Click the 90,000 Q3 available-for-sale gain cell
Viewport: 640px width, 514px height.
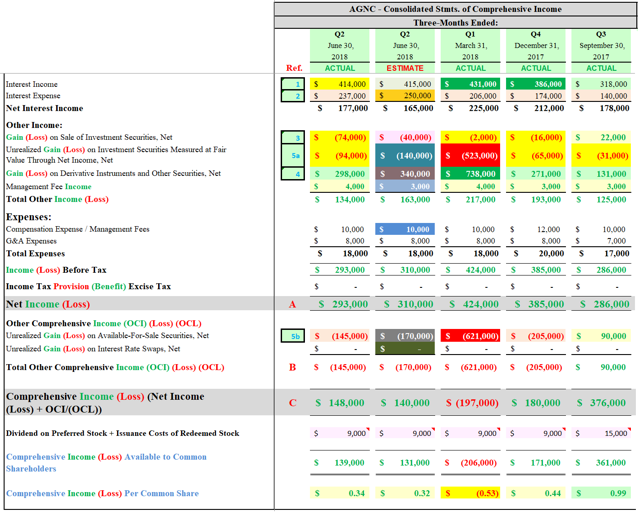(x=601, y=336)
